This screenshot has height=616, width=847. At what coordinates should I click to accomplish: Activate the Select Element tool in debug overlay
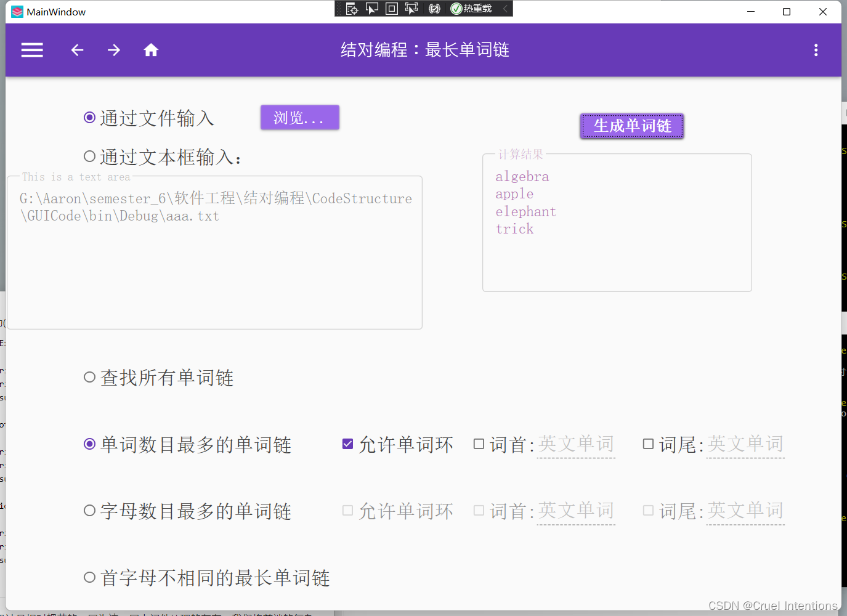[371, 8]
